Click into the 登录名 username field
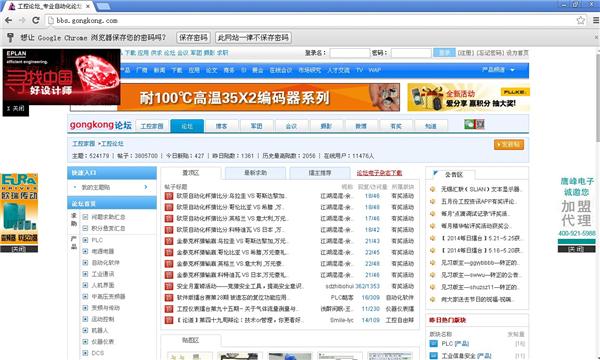Screen dimensions: 600x360 tap(350, 53)
